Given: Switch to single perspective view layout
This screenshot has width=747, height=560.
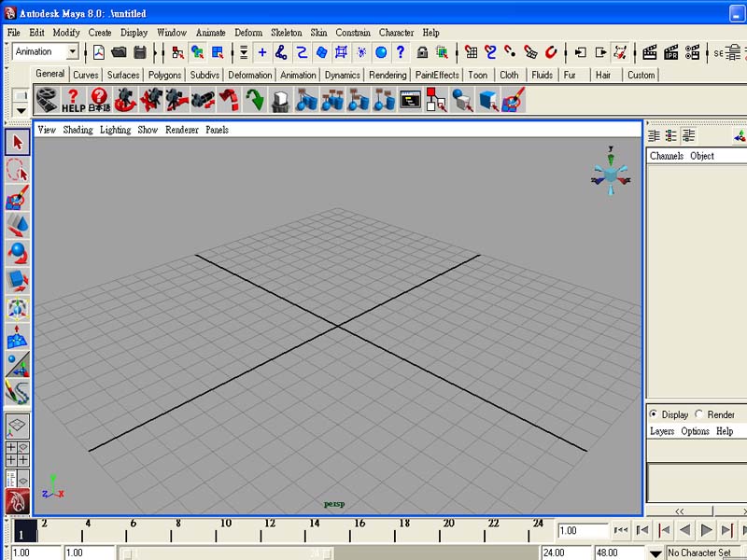Looking at the screenshot, I should [18, 427].
